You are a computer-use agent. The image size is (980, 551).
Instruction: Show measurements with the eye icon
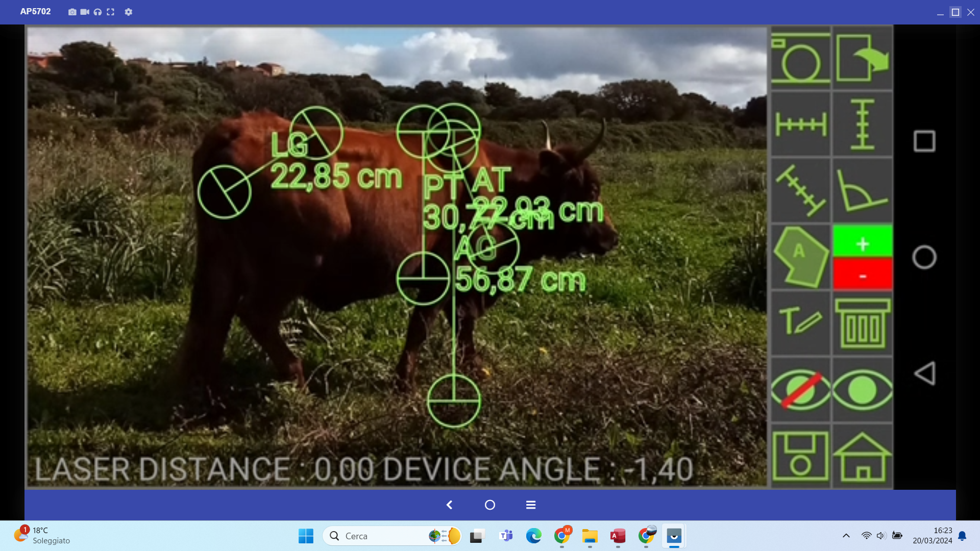click(862, 390)
